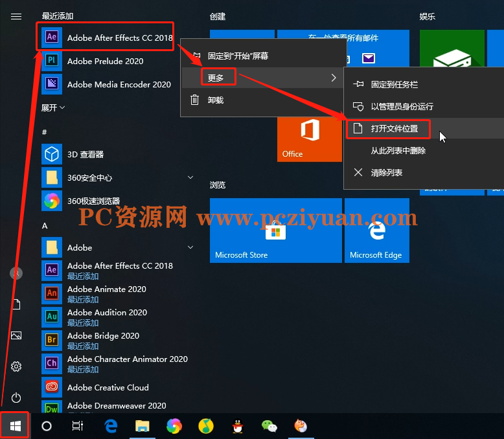Click 最近添加 heading at top

58,16
